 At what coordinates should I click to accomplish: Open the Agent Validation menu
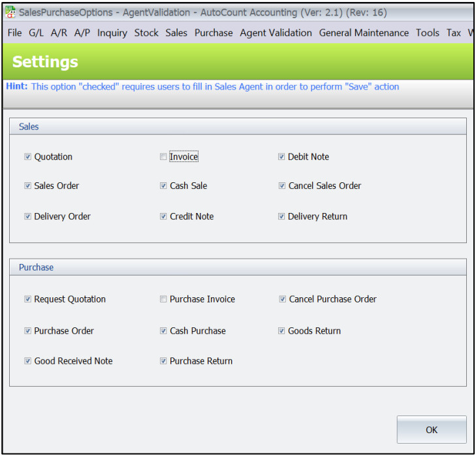tap(276, 33)
